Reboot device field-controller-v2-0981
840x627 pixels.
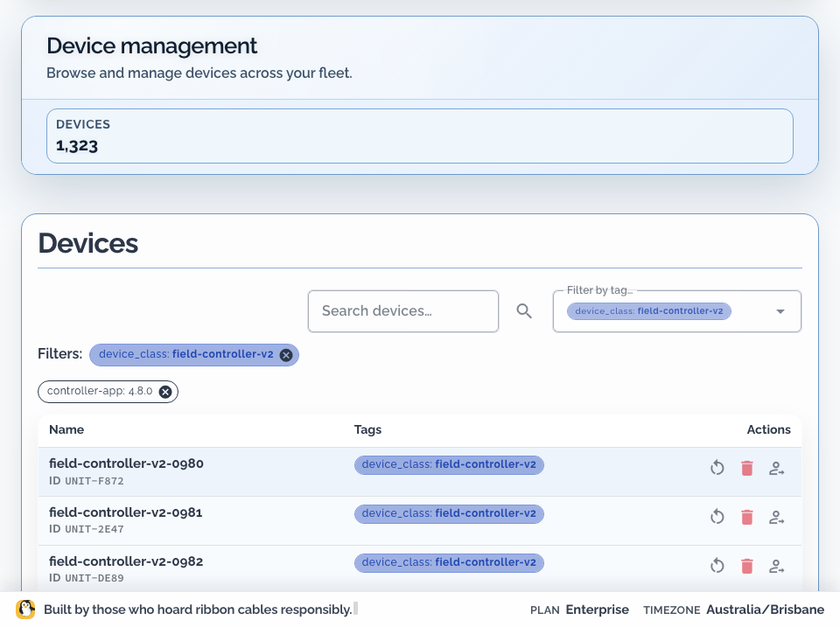click(717, 517)
